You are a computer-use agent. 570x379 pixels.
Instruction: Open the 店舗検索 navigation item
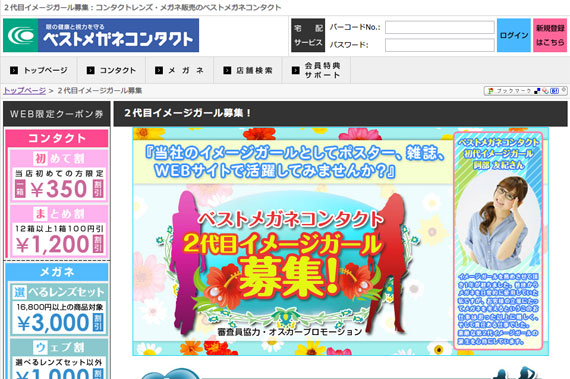pos(248,70)
